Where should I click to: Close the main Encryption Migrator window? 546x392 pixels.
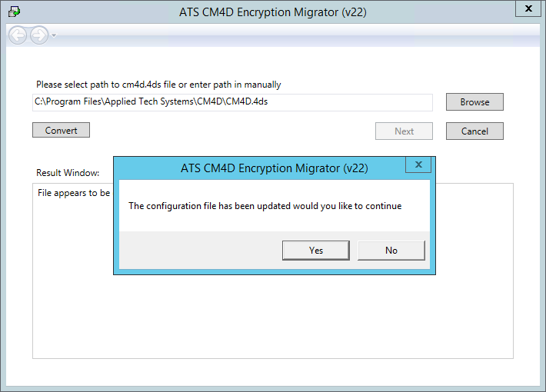pos(527,8)
